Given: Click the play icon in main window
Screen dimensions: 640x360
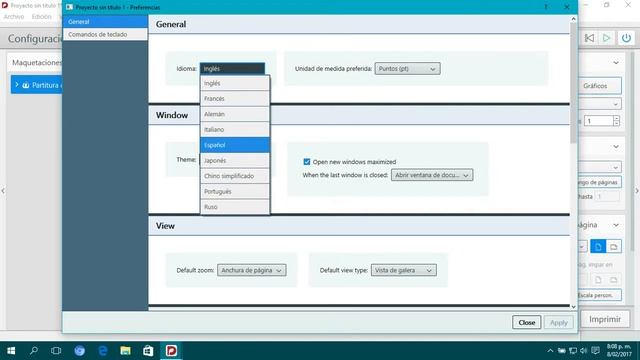Looking at the screenshot, I should 607,38.
